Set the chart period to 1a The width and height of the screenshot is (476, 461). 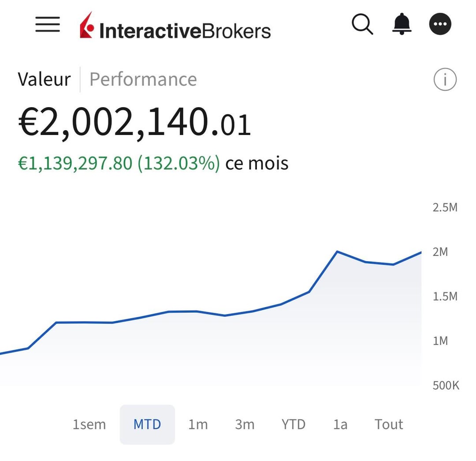[x=340, y=424]
